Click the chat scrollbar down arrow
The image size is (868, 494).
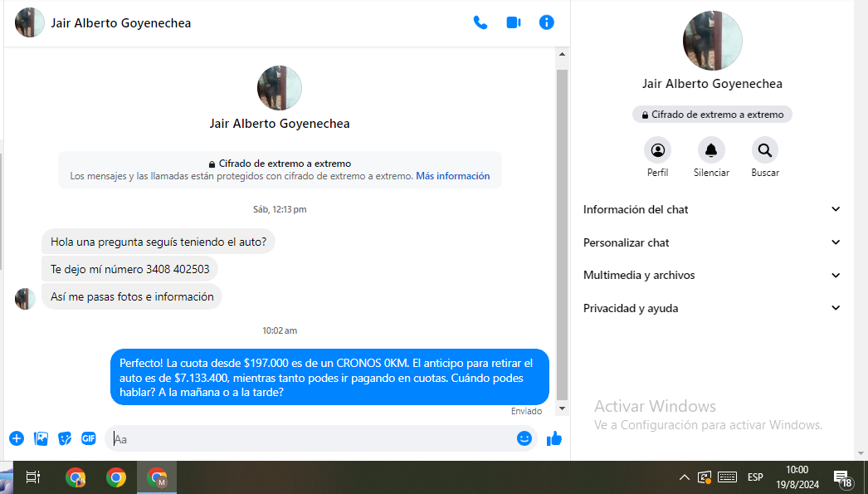[562, 408]
